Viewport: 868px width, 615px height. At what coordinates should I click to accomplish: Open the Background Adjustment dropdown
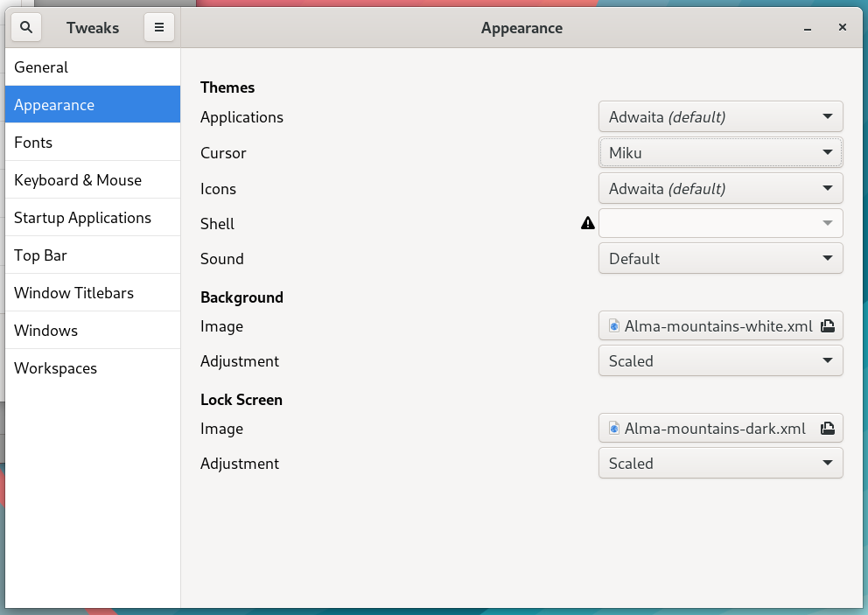tap(720, 361)
